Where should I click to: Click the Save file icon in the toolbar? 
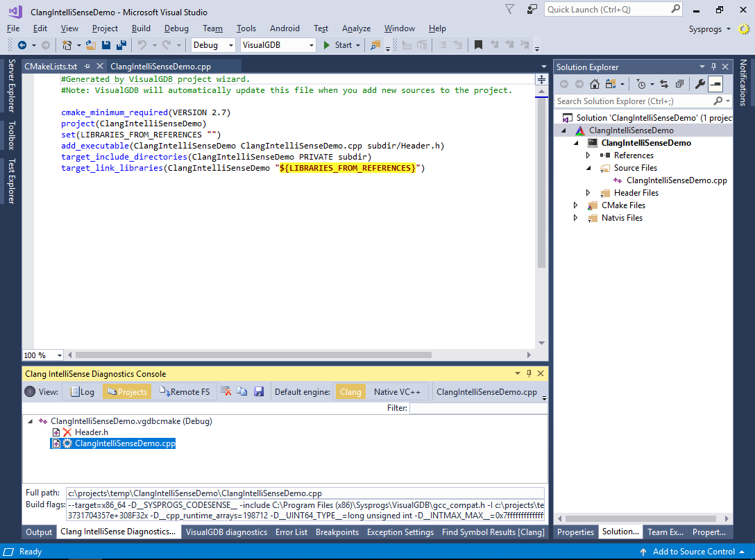pyautogui.click(x=105, y=44)
